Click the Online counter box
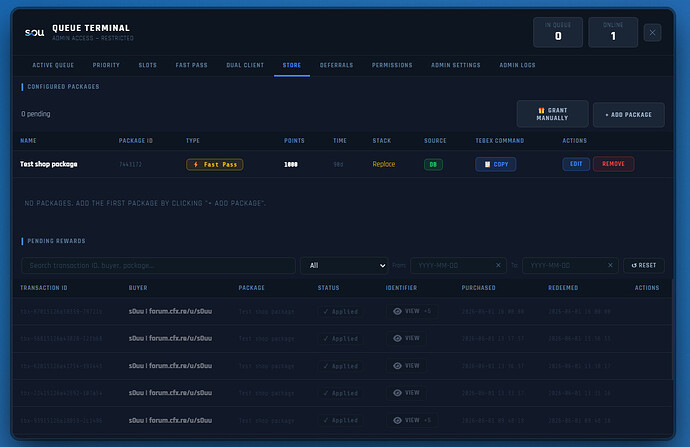Viewport: 690px width, 447px height. pos(613,32)
